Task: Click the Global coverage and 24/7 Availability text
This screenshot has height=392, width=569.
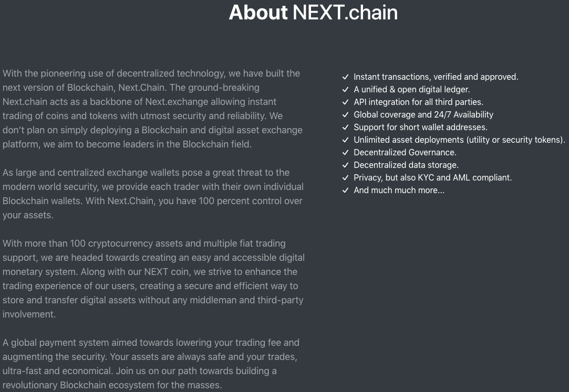Action: (423, 115)
